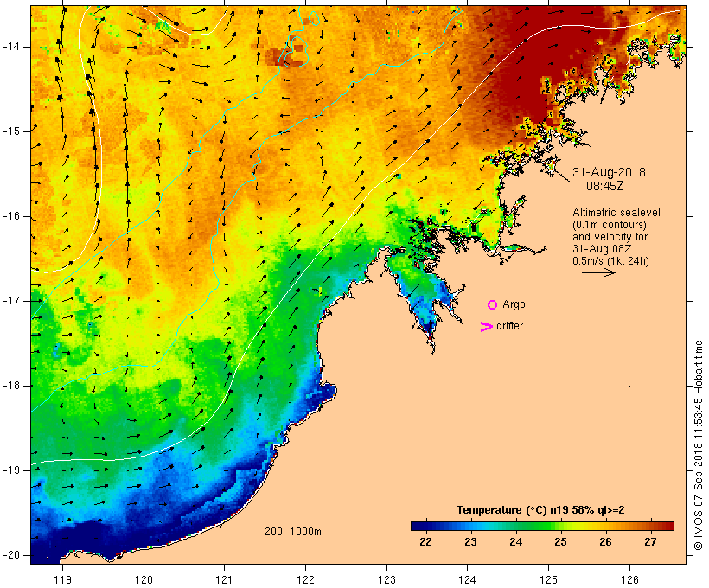Viewport: 709px width, 588px height.
Task: Click the time text 08:45Z
Action: 605,186
